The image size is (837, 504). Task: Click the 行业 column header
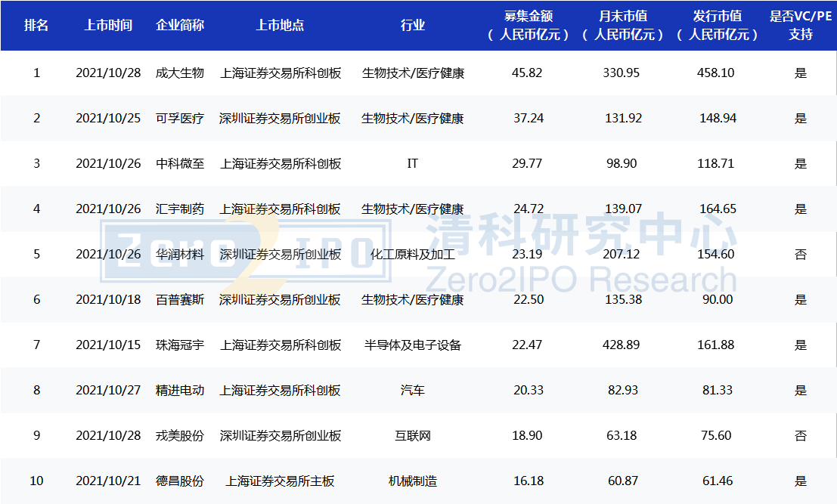click(x=413, y=25)
